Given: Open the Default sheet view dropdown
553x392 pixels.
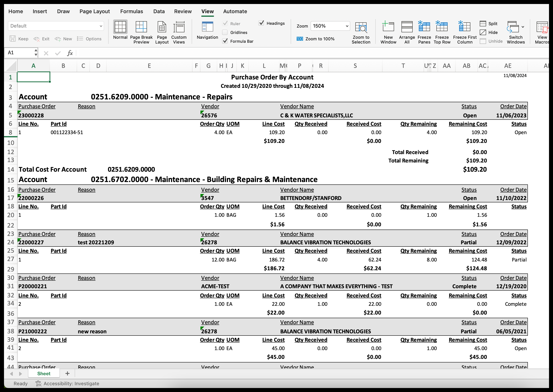Looking at the screenshot, I should (x=101, y=26).
